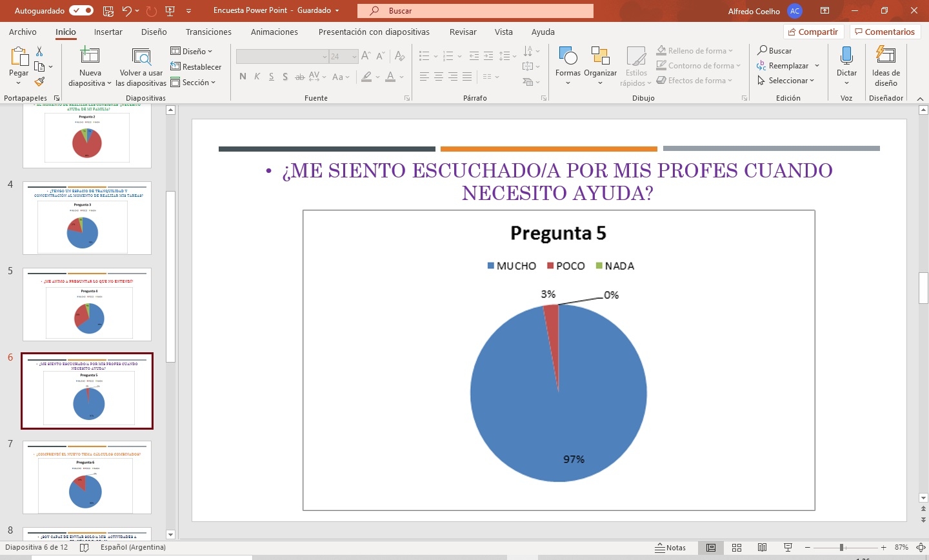Apply the font color button
929x560 pixels.
coord(390,77)
